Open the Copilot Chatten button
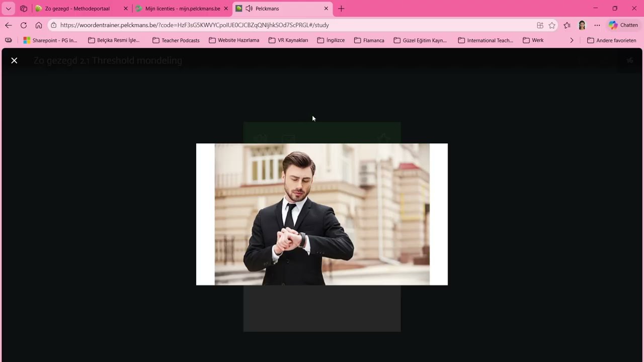Viewport: 644px width, 362px height. (x=623, y=25)
